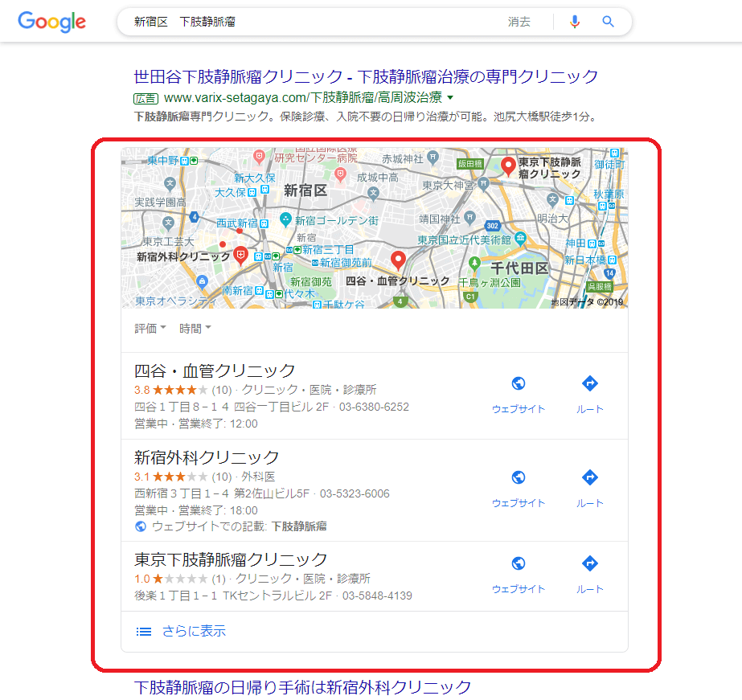Click さらに表示 to show more places

[x=194, y=631]
